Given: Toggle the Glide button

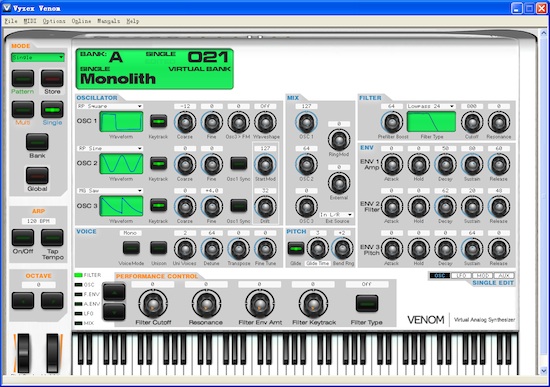Looking at the screenshot, I should (296, 248).
